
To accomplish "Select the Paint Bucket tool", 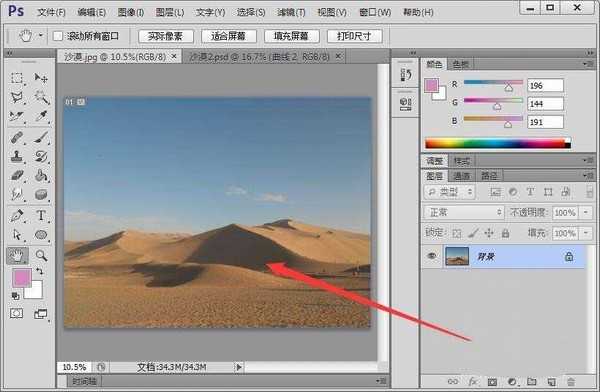I will pyautogui.click(x=41, y=176).
